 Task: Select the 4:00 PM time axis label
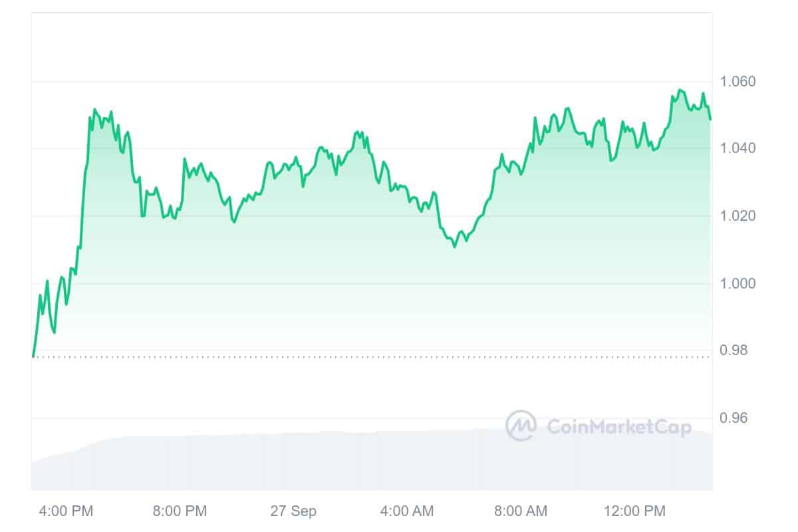[66, 511]
